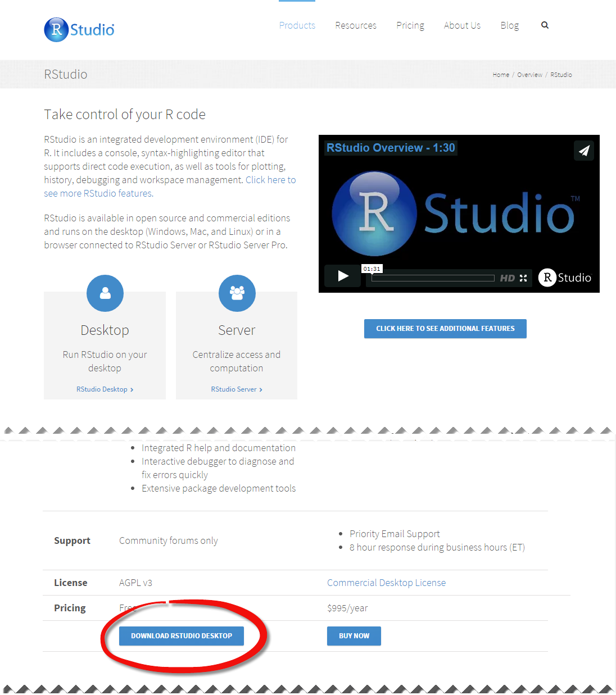Go to Home breadcrumb
Viewport: 616px width, 695px height.
501,75
